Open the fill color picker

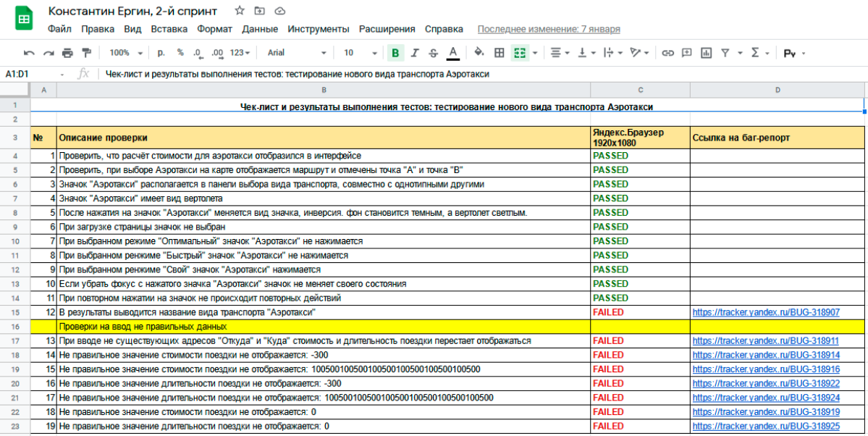click(479, 53)
